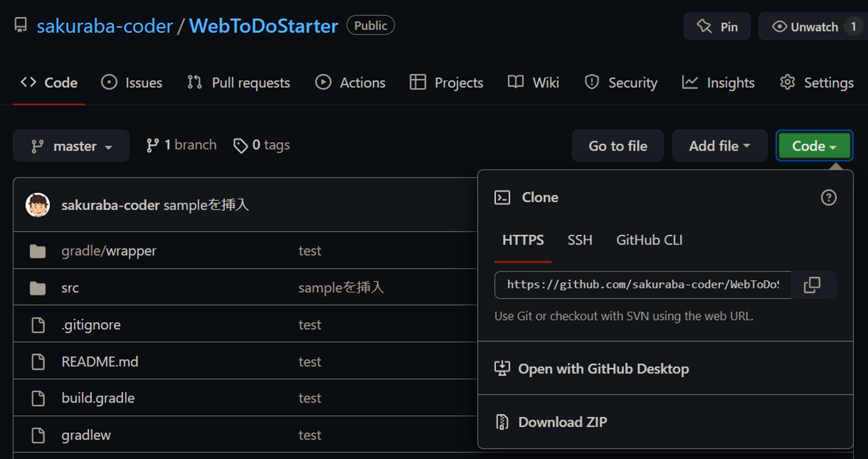868x459 pixels.
Task: Open the master branch dropdown
Action: [x=71, y=146]
